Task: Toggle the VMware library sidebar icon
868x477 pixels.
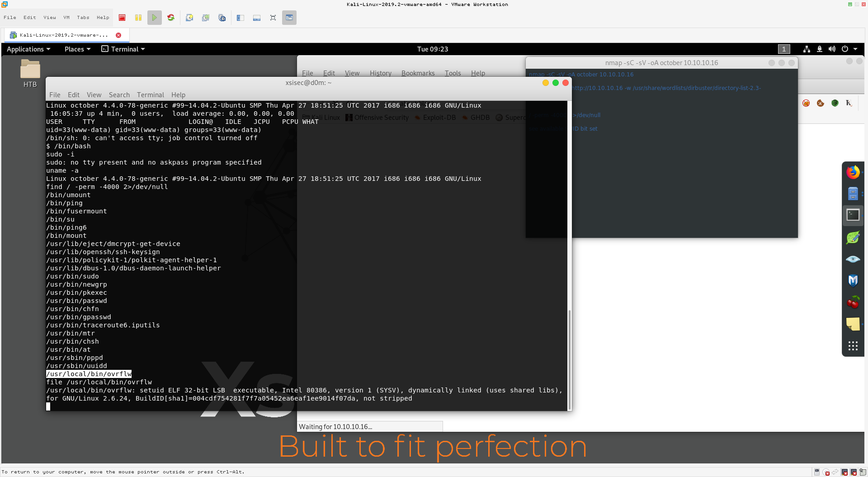Action: coord(241,18)
